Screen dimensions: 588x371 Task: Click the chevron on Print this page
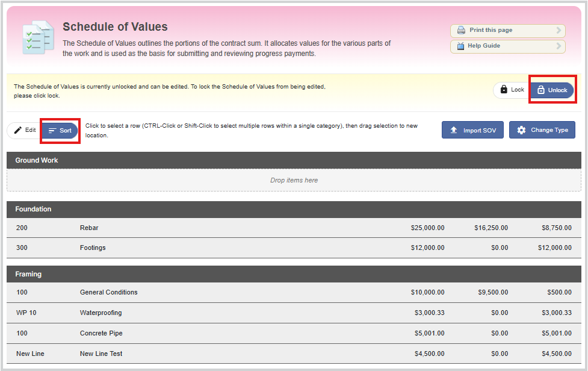click(x=559, y=30)
